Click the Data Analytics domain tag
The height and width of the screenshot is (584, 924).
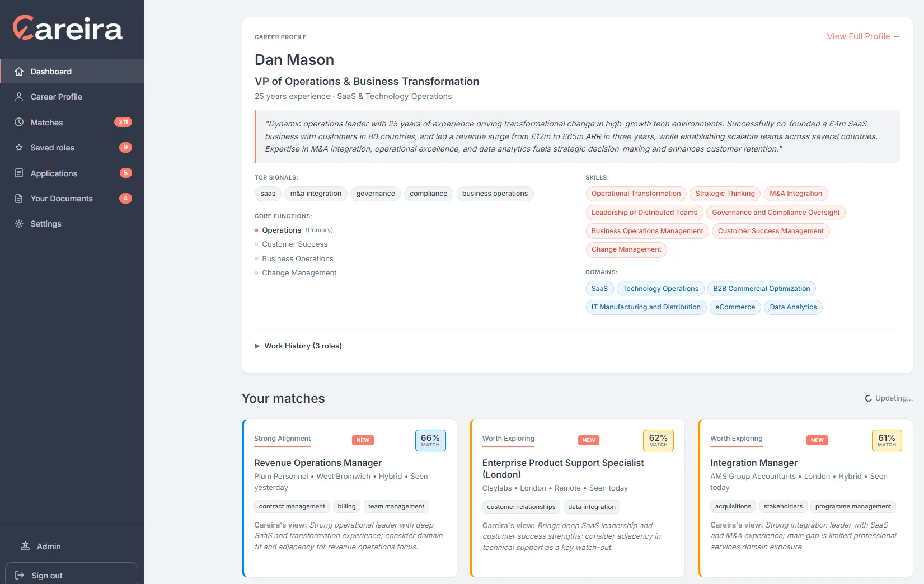coord(793,307)
